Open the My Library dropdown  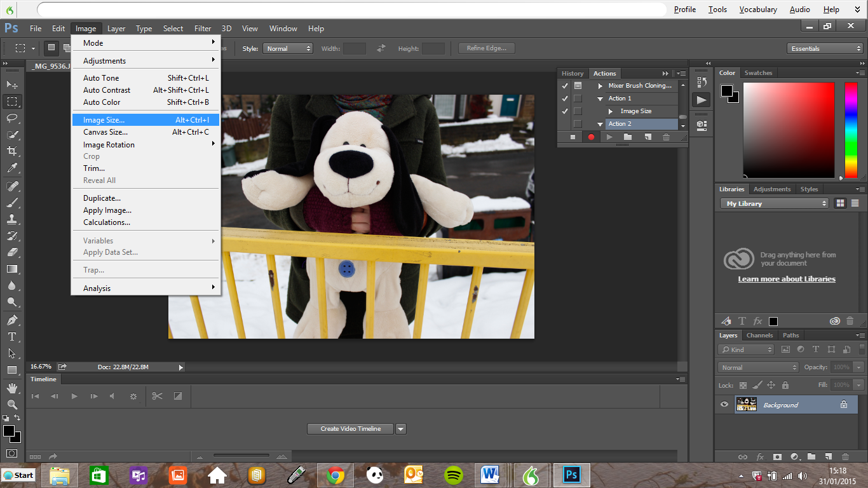[774, 203]
